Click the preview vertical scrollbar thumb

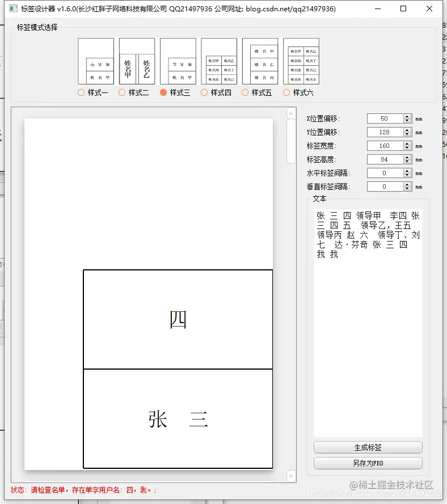click(x=291, y=141)
